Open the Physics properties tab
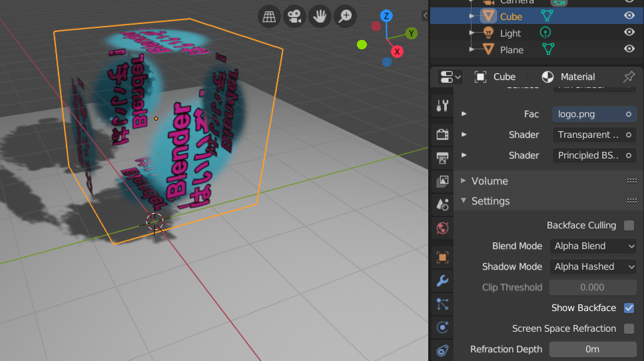This screenshot has width=644, height=361. coord(442,327)
